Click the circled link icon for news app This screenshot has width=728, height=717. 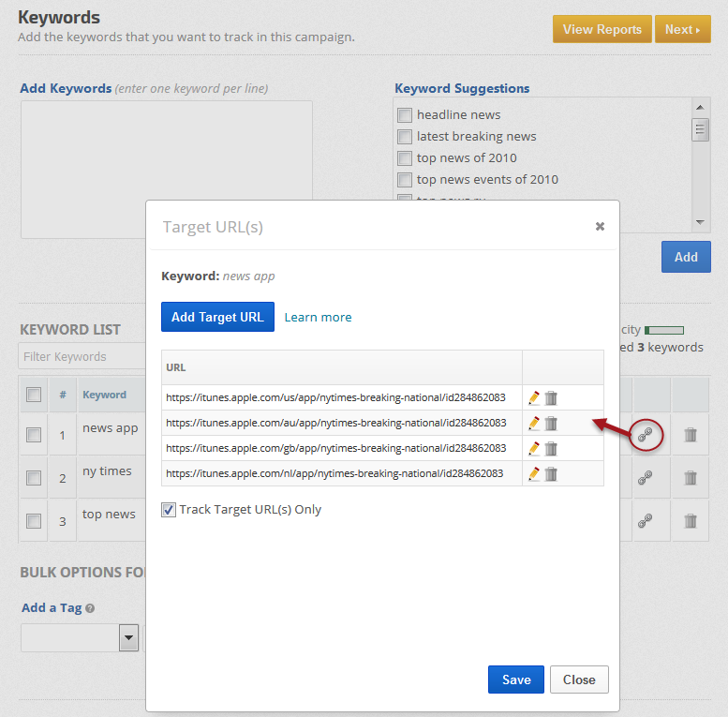[x=645, y=434]
